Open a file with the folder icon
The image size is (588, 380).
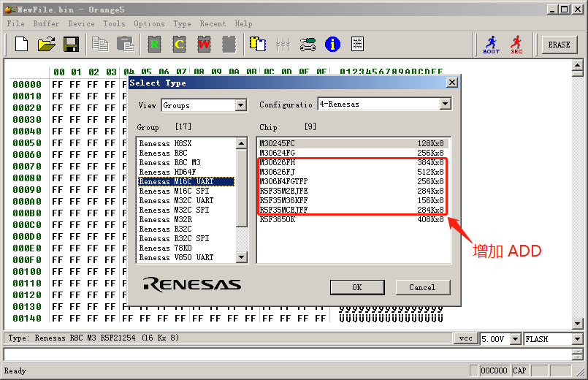pyautogui.click(x=46, y=44)
